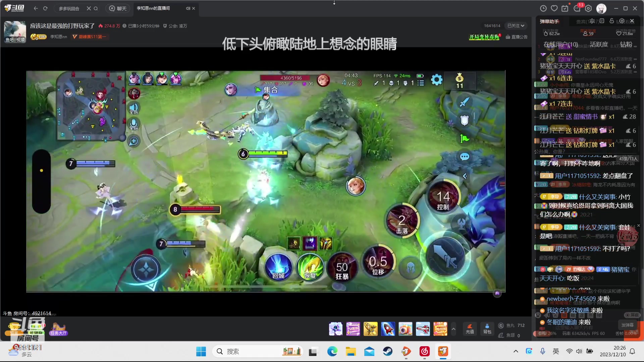This screenshot has height=362, width=644.
Task: Open the daily task calendar icon
Action: point(565,8)
